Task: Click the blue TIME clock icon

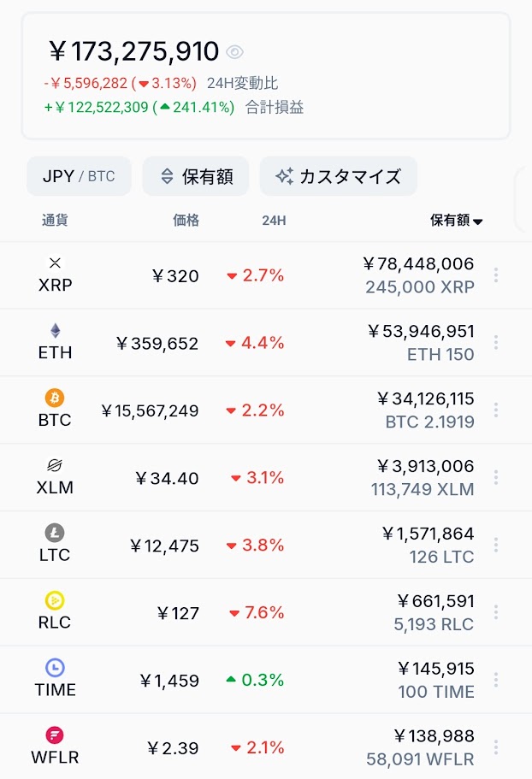Action: pos(55,667)
